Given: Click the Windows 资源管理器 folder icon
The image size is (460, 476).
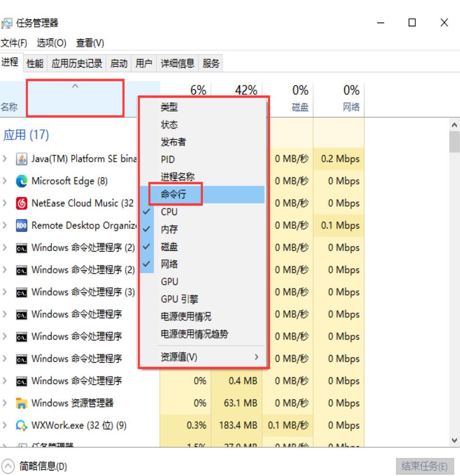Looking at the screenshot, I should [x=21, y=403].
